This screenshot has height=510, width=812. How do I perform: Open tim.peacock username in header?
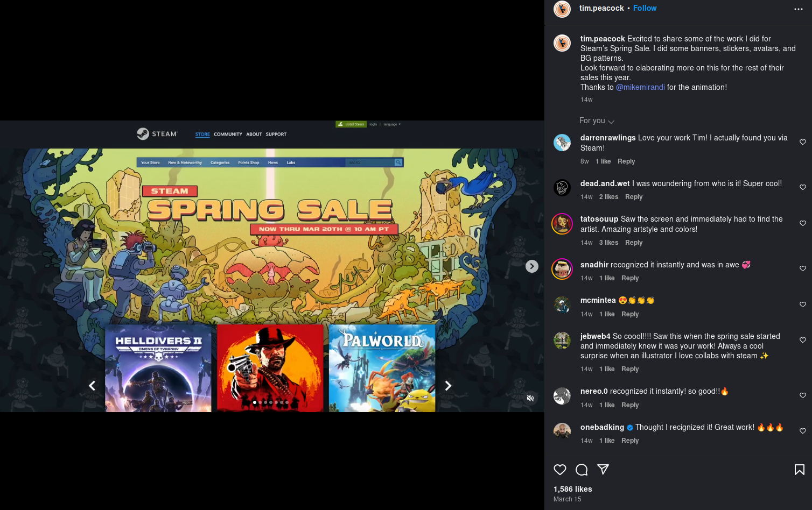pyautogui.click(x=601, y=8)
